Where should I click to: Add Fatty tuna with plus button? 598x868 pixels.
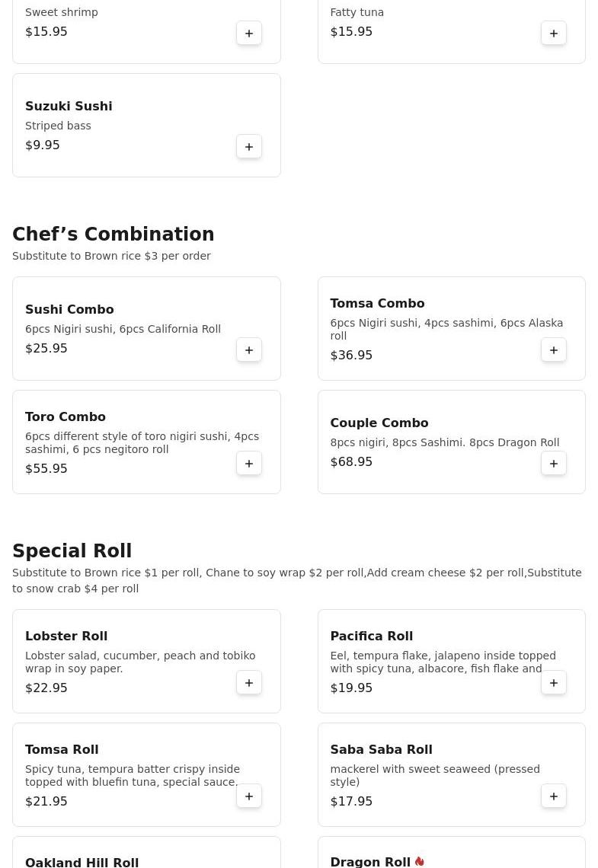coord(554,34)
